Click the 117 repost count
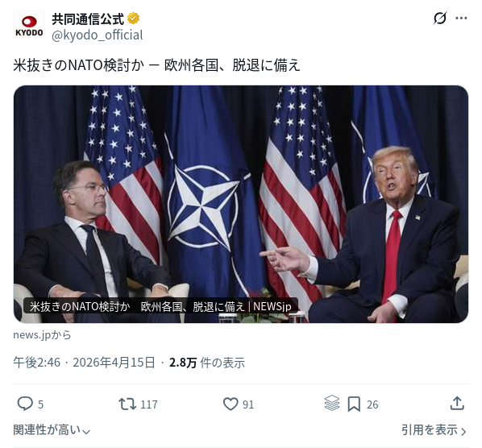Screen dimensions: 482x448 149,404
